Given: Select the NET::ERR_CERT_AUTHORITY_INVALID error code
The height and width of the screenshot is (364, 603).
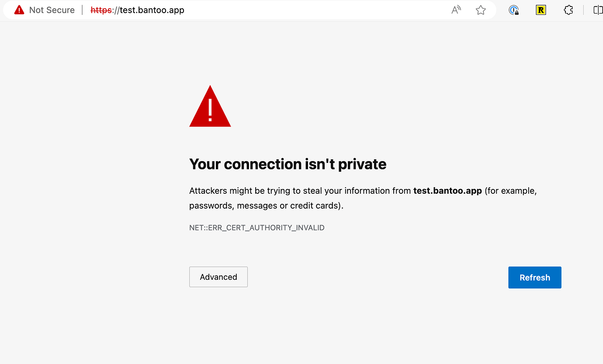Looking at the screenshot, I should [256, 227].
